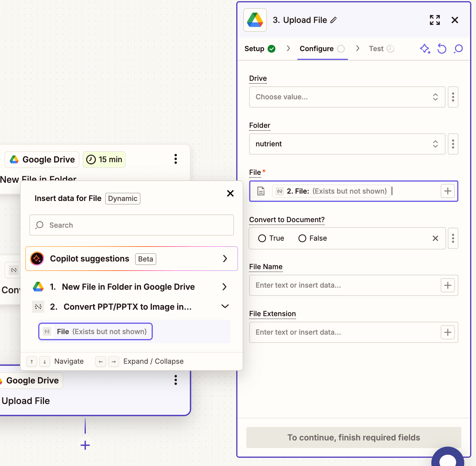Open three-dot menu next to Drive field
The height and width of the screenshot is (466, 476).
click(x=453, y=97)
